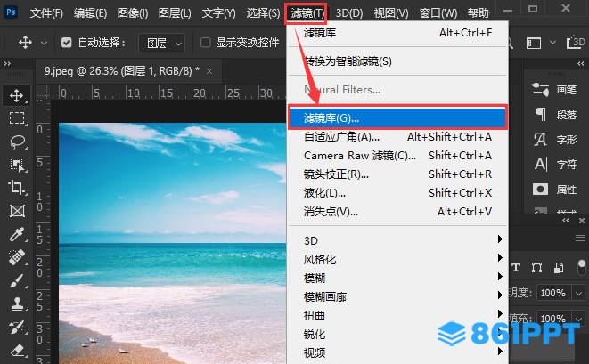The image size is (589, 364).
Task: Click the 滤镜(T) menu
Action: 307,13
